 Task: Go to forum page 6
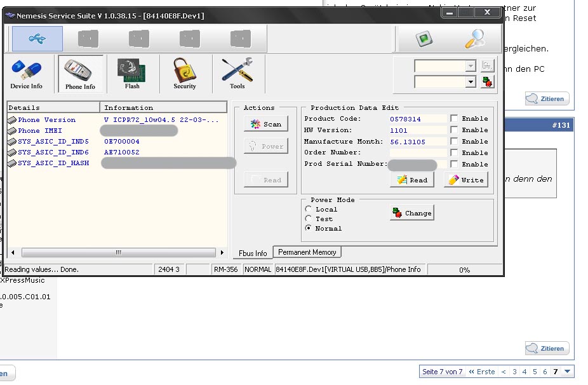tap(545, 372)
